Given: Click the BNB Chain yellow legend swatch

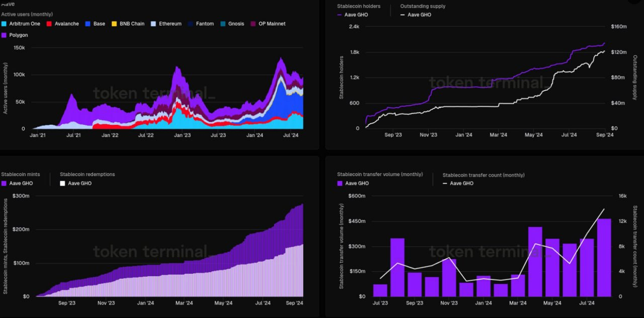Looking at the screenshot, I should pyautogui.click(x=114, y=24).
